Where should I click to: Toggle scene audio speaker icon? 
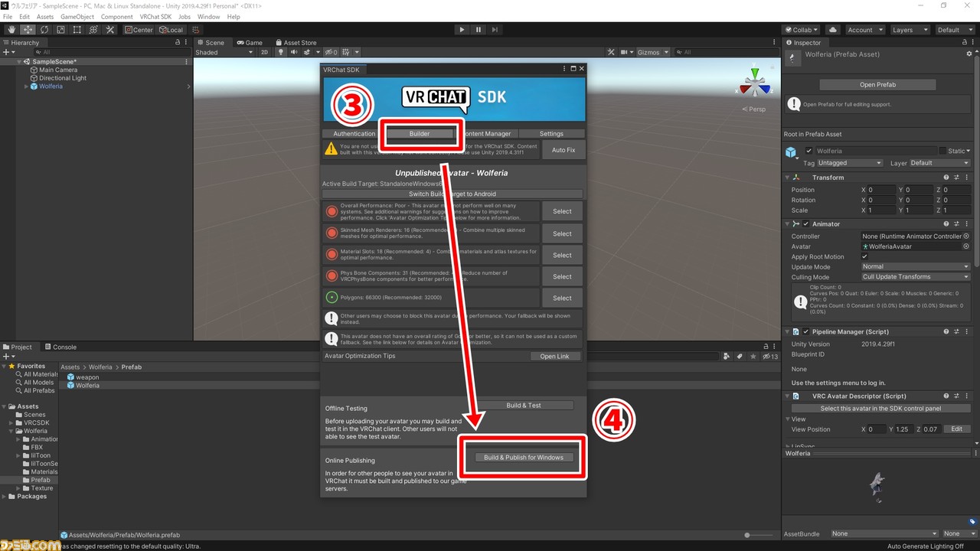click(x=293, y=52)
